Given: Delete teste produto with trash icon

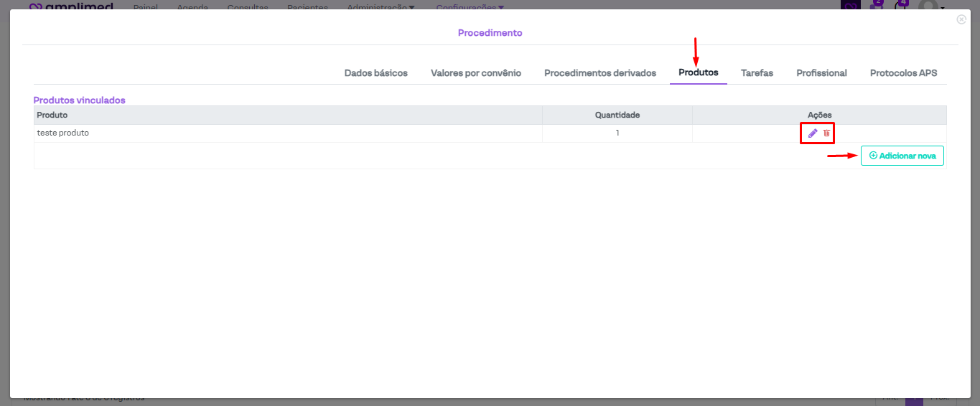Looking at the screenshot, I should pyautogui.click(x=826, y=133).
